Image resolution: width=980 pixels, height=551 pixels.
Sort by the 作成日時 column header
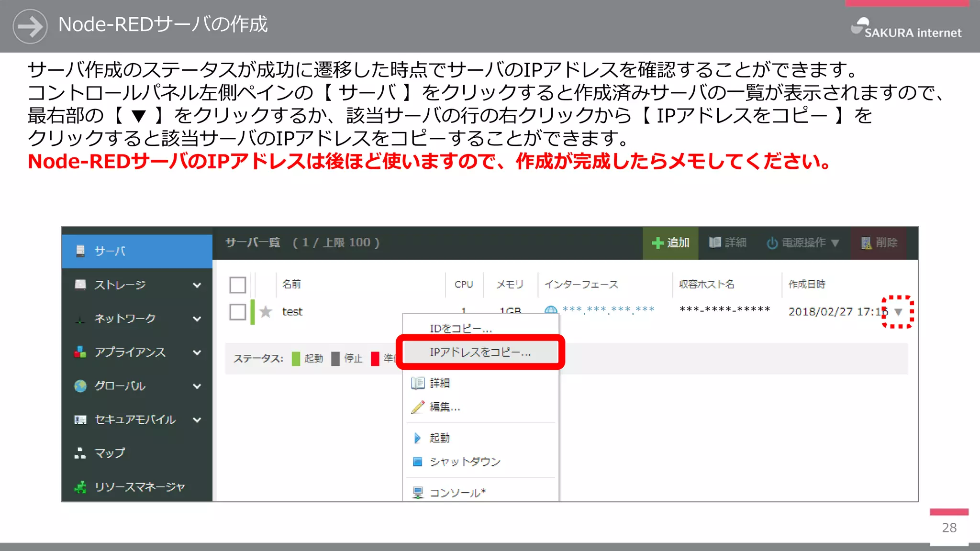pos(807,284)
